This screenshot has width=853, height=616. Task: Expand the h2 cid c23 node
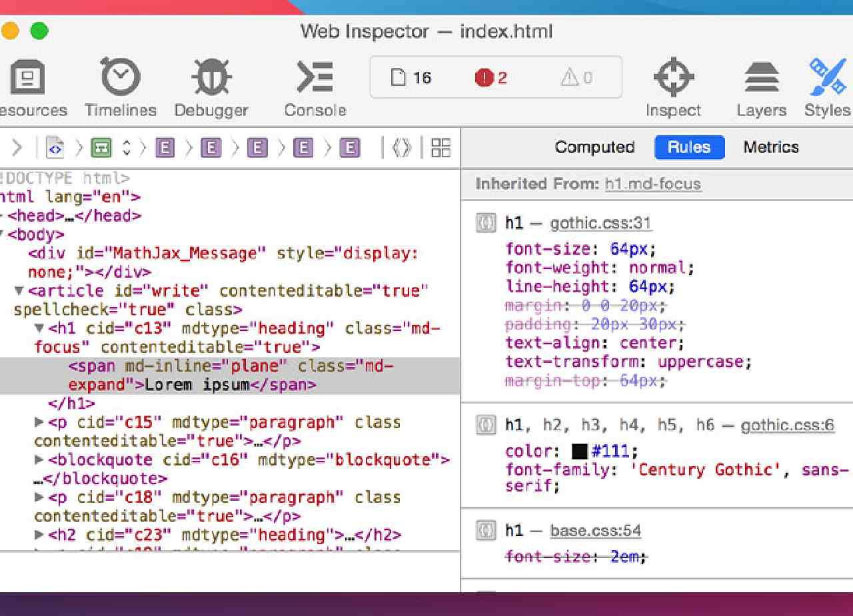[39, 535]
